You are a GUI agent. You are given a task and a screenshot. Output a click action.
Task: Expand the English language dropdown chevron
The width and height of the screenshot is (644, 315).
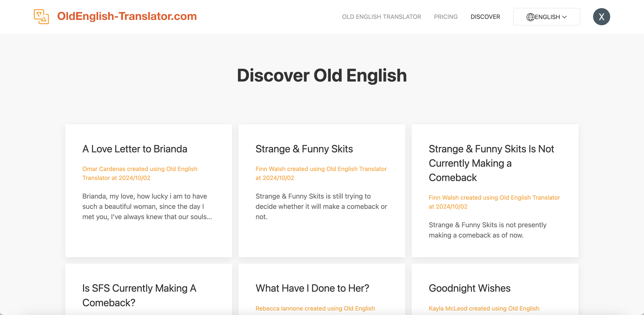[564, 17]
